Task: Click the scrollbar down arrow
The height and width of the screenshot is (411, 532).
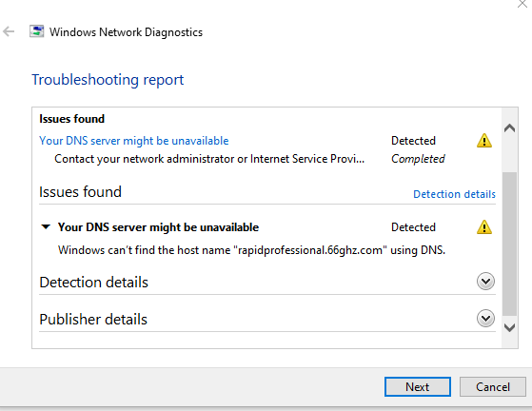Action: (509, 327)
